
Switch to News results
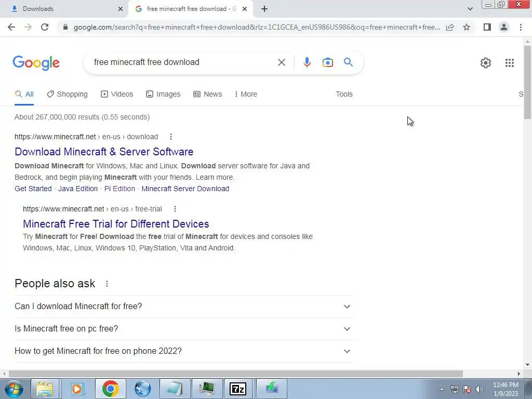[x=208, y=95]
